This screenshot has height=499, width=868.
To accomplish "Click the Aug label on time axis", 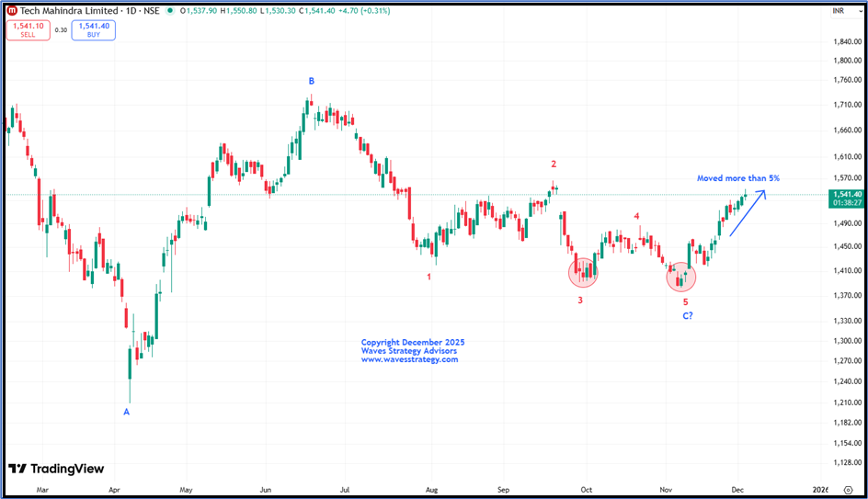I will click(432, 490).
